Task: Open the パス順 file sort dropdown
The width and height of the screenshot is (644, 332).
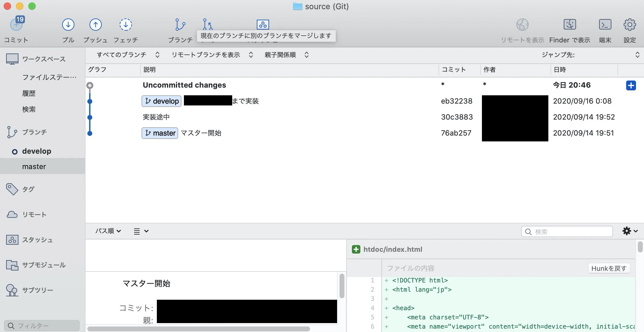Action: 108,231
